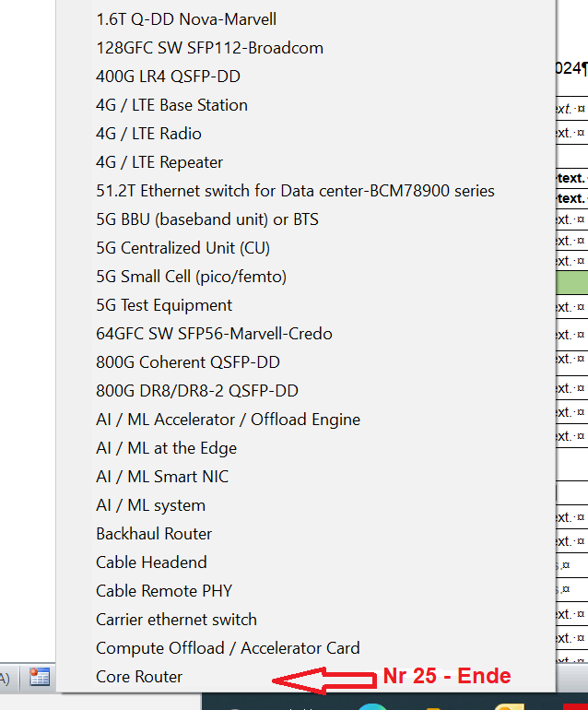588x710 pixels.
Task: Select 'Cable Headend' option
Action: [151, 562]
